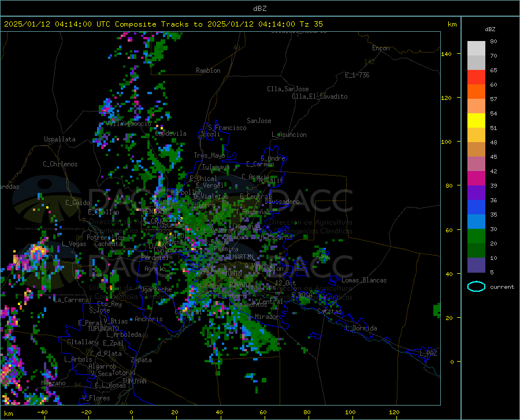Click the 'L_Arboleda' place label
Screen dimensions: 520x420
pos(124,334)
